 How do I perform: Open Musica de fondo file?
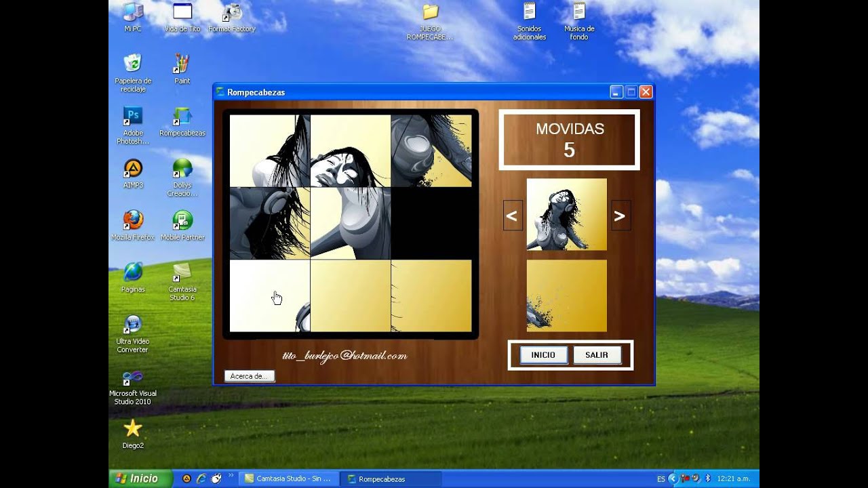pyautogui.click(x=579, y=21)
